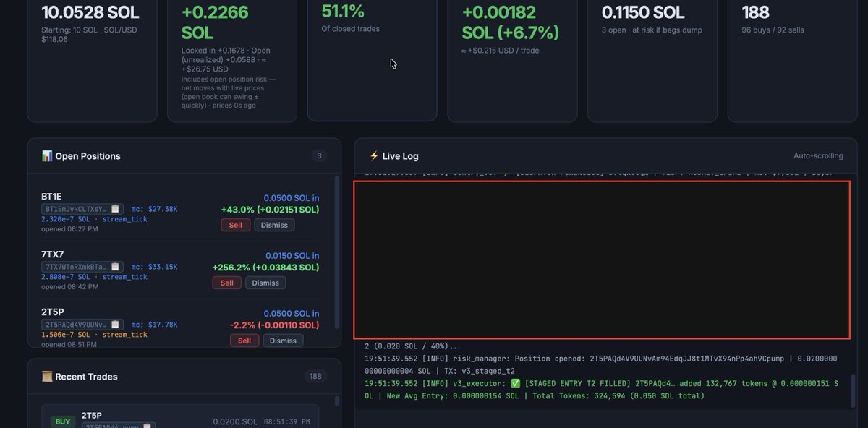Viewport: 868px width, 428px height.
Task: Click the +0.2266 SOL profit value
Action: coord(215,23)
